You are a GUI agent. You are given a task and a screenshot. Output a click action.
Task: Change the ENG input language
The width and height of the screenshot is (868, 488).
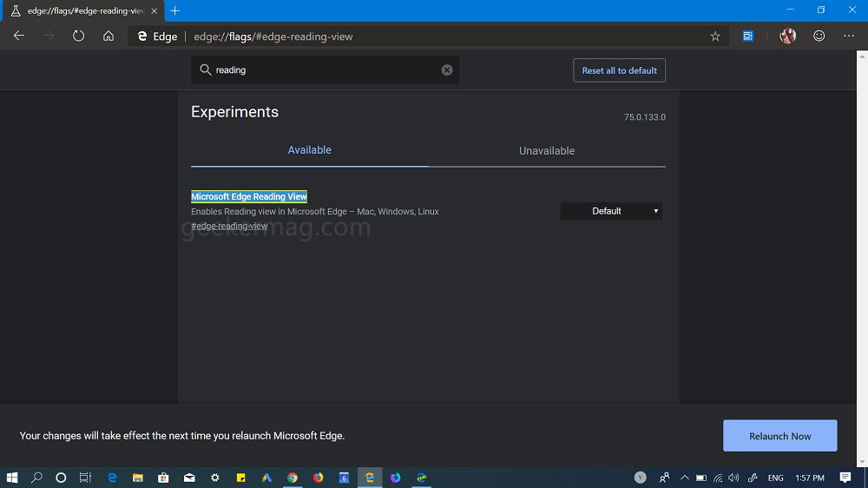coord(775,478)
